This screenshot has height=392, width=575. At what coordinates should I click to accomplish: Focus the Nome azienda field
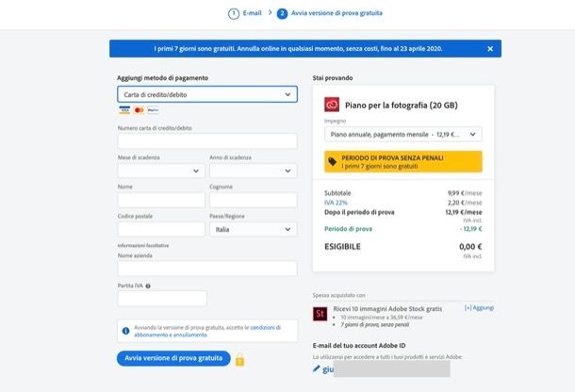[x=207, y=269]
